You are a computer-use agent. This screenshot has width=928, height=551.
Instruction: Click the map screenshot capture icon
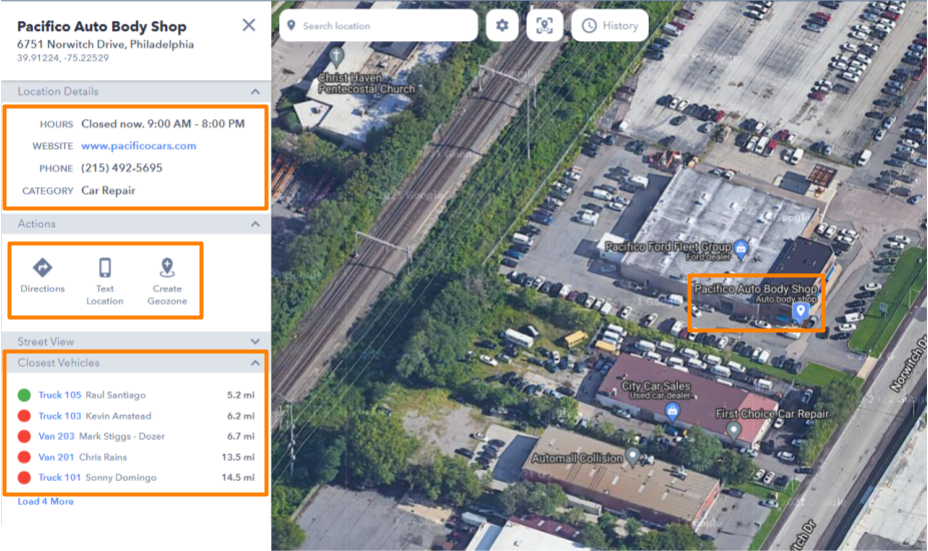pyautogui.click(x=544, y=25)
